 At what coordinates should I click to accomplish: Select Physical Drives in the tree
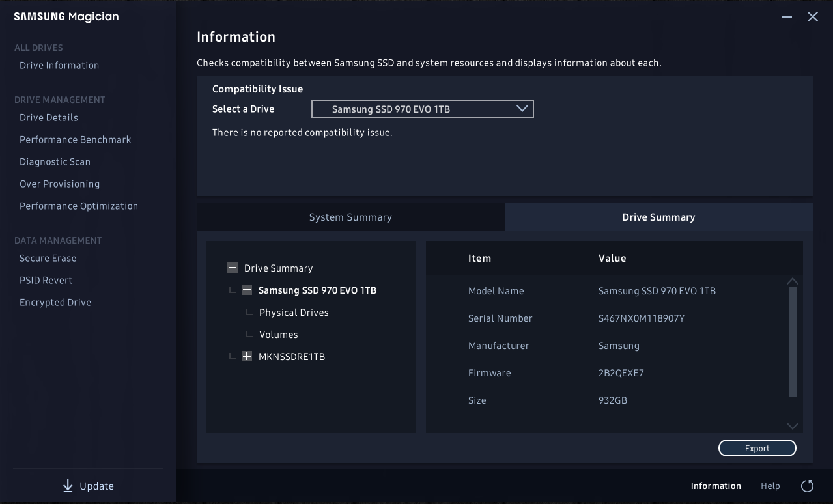click(294, 313)
